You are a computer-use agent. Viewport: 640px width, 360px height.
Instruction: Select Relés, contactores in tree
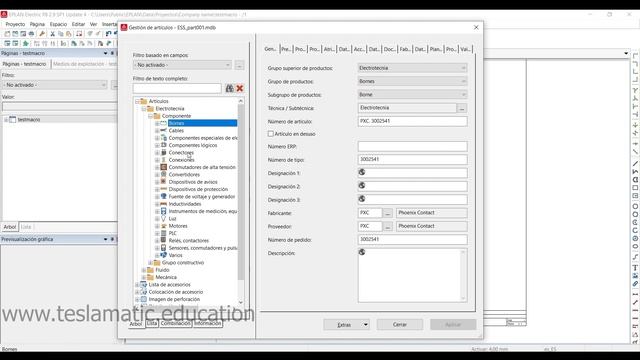pyautogui.click(x=189, y=240)
